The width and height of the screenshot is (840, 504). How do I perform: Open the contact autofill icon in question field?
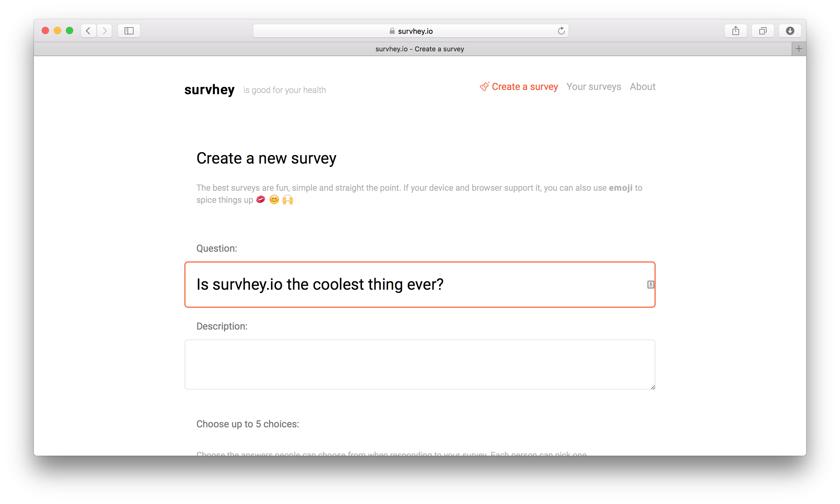650,285
